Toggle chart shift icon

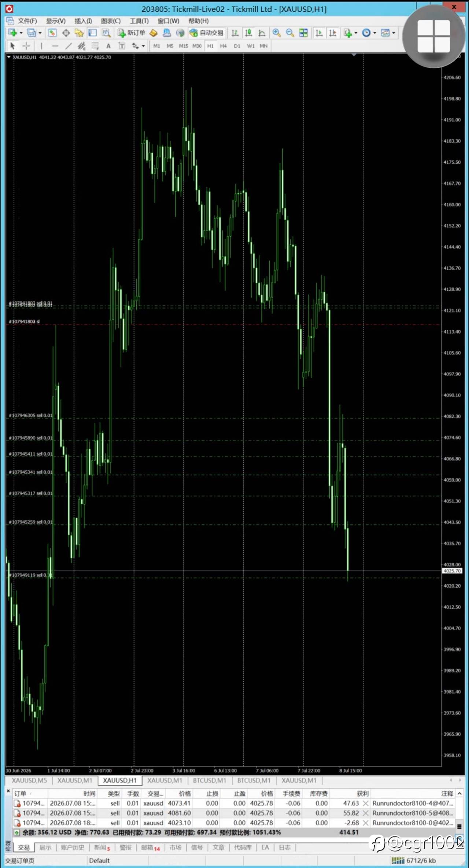click(x=333, y=33)
